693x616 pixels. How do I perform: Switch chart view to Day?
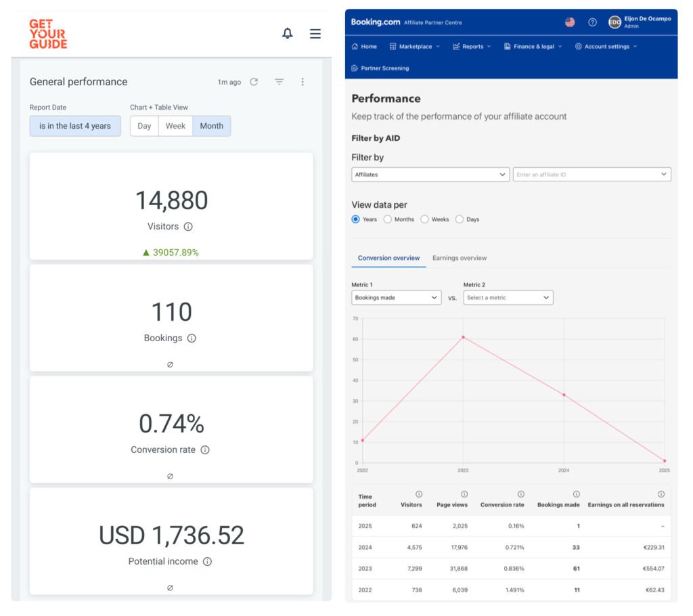pyautogui.click(x=144, y=126)
